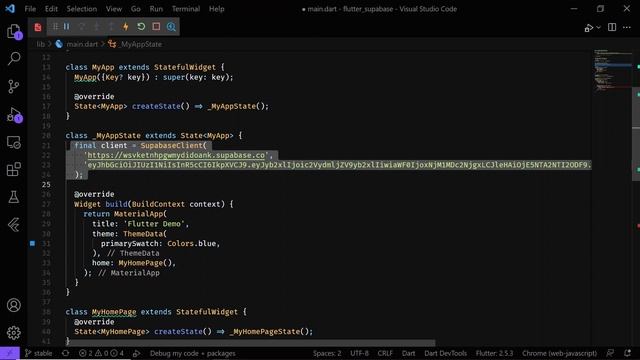Open editor More Actions ellipsis
This screenshot has height=360, width=640.
pyautogui.click(x=627, y=27)
